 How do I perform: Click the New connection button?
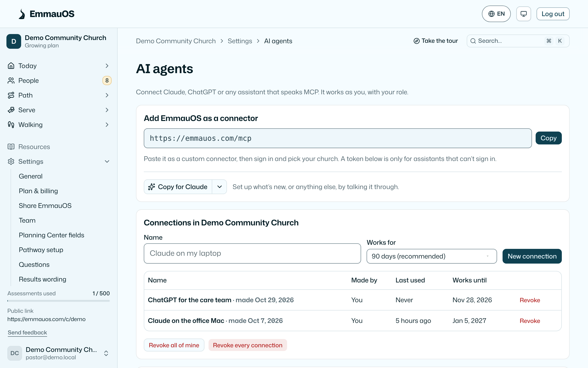pos(532,256)
